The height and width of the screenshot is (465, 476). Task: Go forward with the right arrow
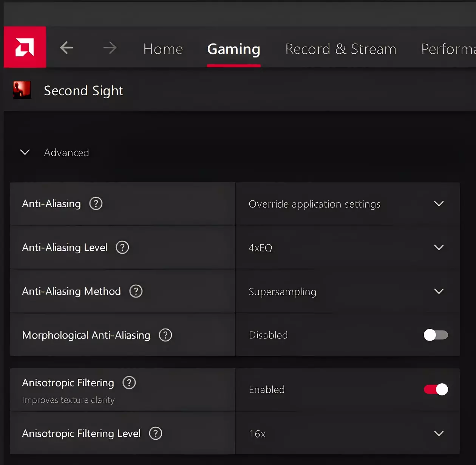click(x=110, y=48)
